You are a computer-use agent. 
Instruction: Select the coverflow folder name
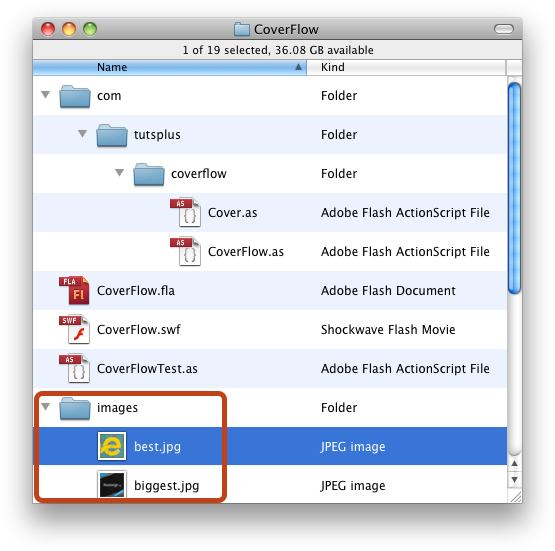coord(199,174)
